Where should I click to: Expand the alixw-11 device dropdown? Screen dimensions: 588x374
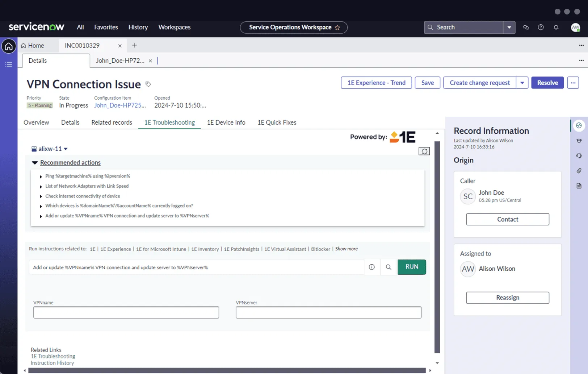pyautogui.click(x=66, y=149)
